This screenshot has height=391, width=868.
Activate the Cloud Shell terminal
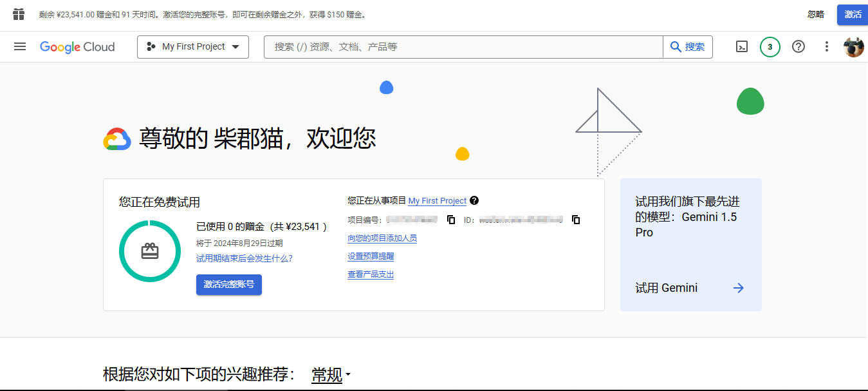(741, 46)
